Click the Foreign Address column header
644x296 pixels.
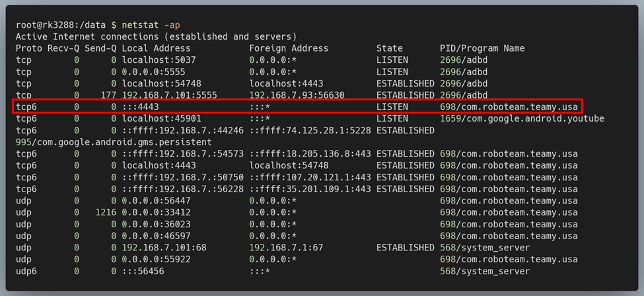289,48
